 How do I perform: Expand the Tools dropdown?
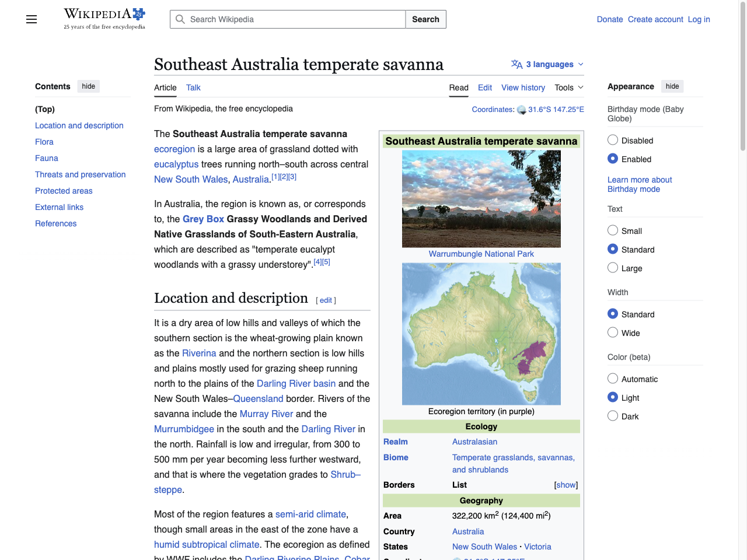[x=568, y=87]
